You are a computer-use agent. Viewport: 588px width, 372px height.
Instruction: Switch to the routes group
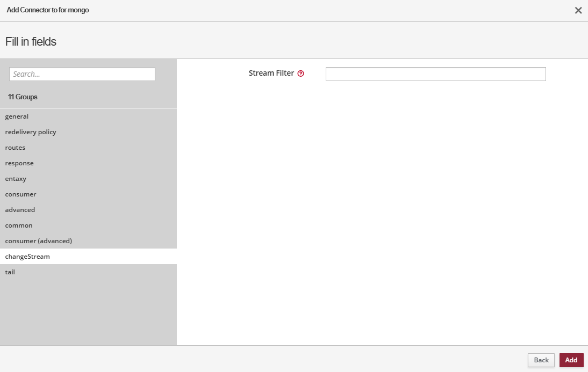pos(16,148)
